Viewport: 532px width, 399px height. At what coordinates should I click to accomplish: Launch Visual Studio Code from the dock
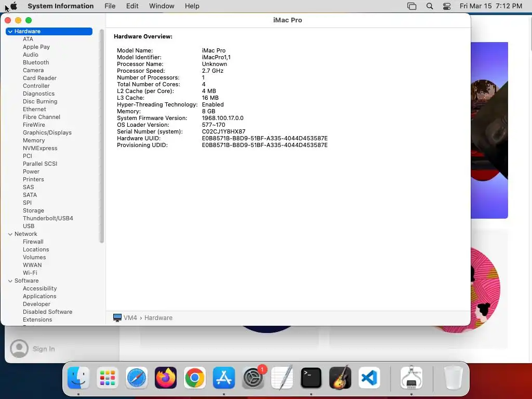click(x=369, y=378)
